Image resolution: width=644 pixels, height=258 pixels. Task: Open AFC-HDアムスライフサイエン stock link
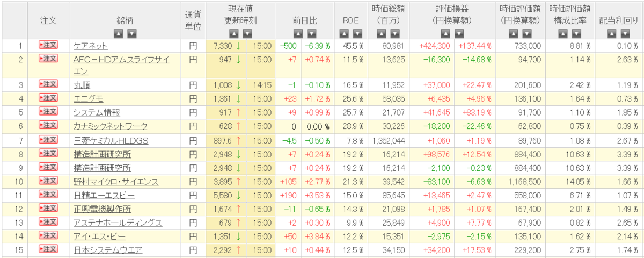click(x=121, y=65)
